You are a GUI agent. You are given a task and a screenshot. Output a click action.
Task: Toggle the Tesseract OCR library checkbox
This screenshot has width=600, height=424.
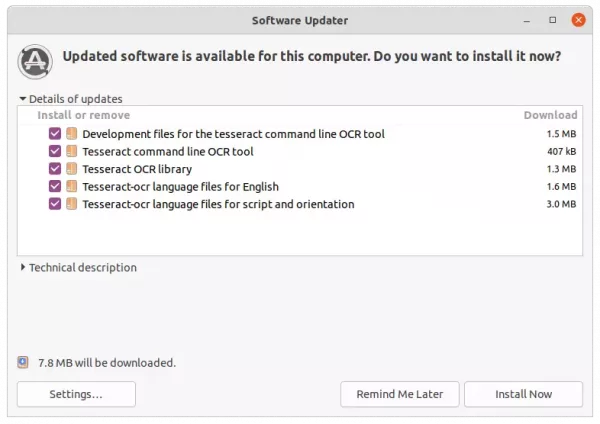[x=55, y=169]
